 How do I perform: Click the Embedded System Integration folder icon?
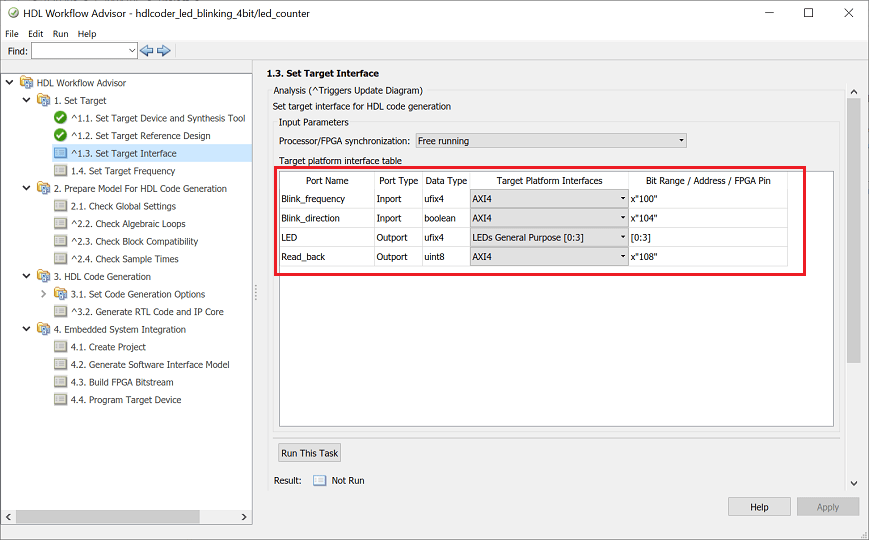pyautogui.click(x=43, y=330)
